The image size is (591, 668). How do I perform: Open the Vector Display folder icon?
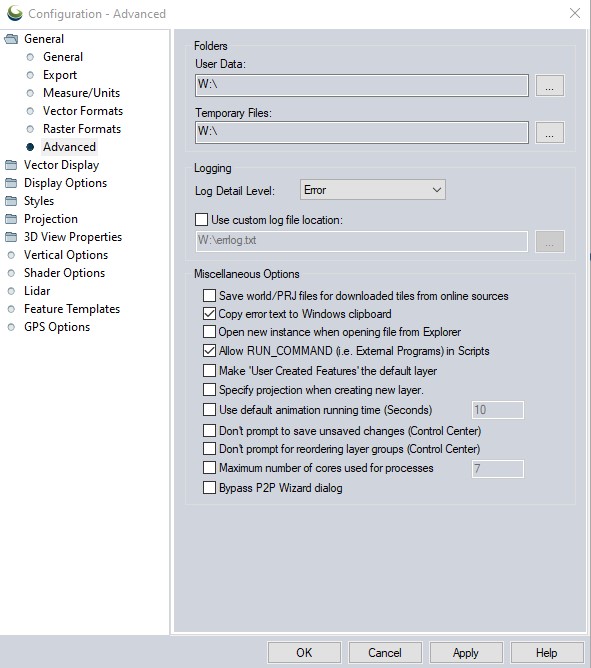[11, 165]
